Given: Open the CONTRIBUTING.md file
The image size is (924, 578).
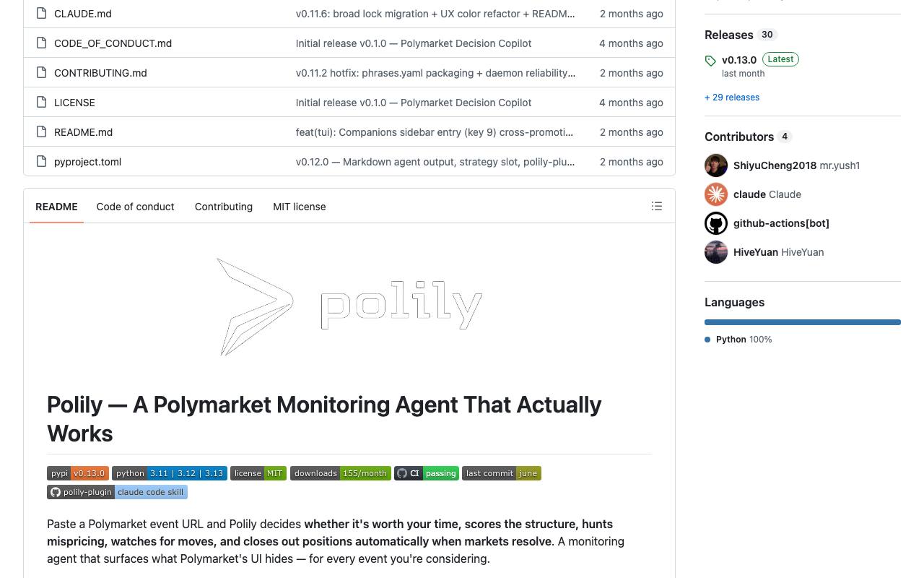Looking at the screenshot, I should pyautogui.click(x=100, y=73).
